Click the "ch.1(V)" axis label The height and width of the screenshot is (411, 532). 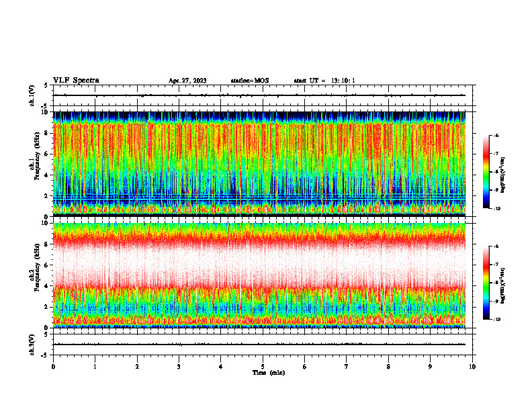tap(32, 95)
